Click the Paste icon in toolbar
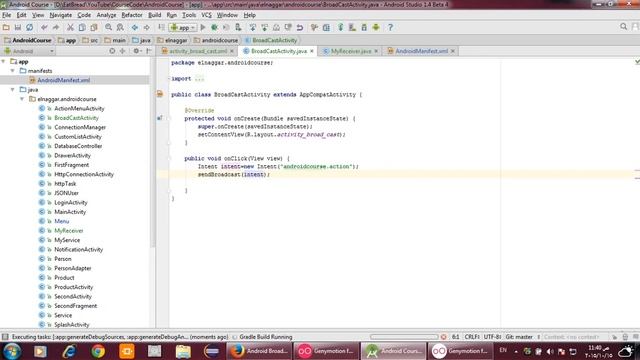The width and height of the screenshot is (640, 360). (94, 27)
